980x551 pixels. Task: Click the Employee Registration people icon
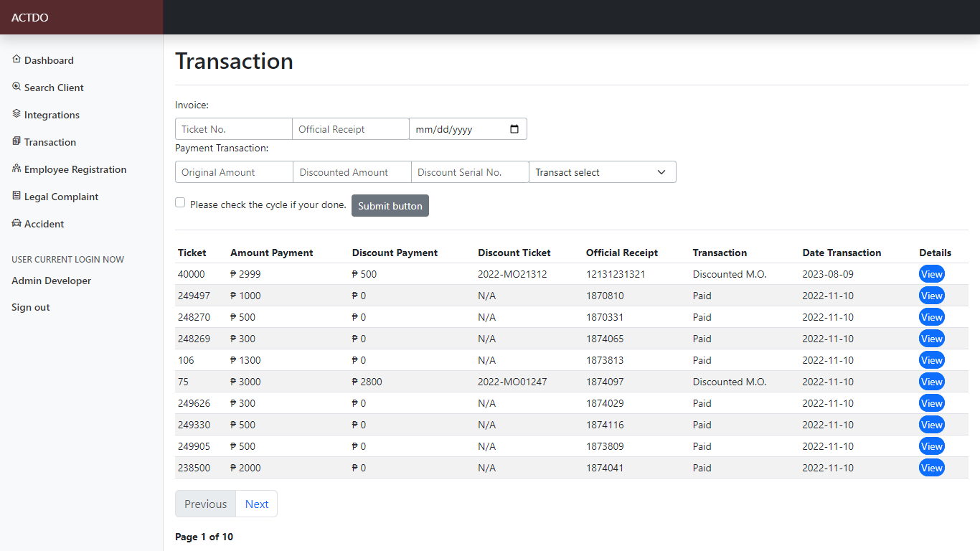coord(17,169)
